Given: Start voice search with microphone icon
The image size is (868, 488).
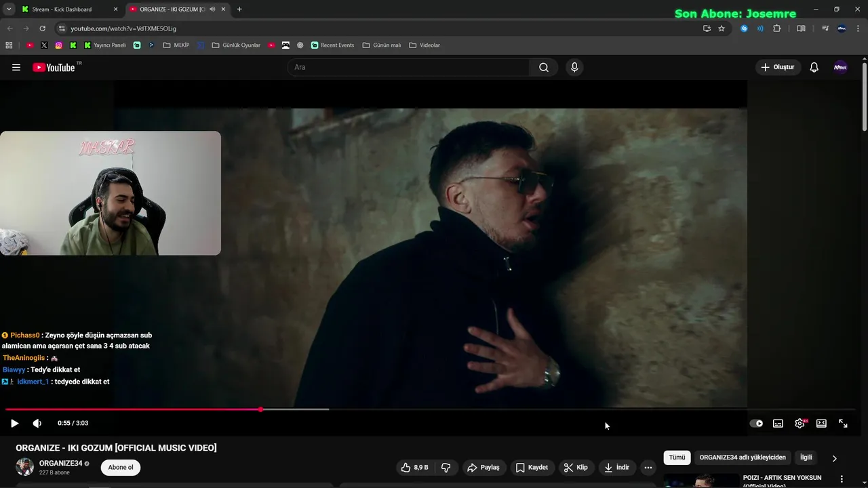Looking at the screenshot, I should [x=574, y=67].
